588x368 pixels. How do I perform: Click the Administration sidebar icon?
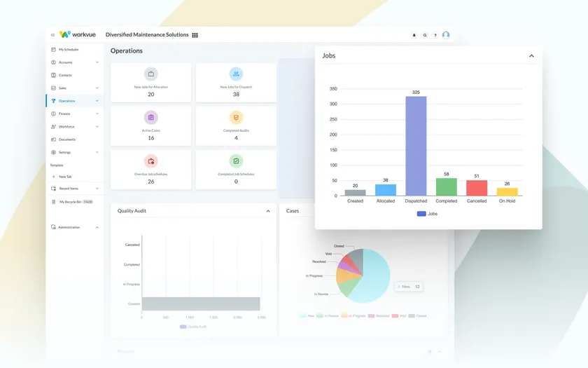[x=53, y=227]
